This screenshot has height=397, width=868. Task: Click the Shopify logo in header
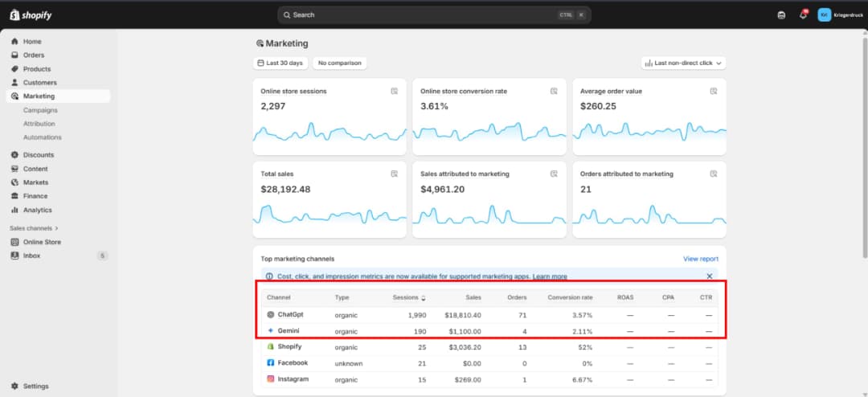click(x=31, y=15)
